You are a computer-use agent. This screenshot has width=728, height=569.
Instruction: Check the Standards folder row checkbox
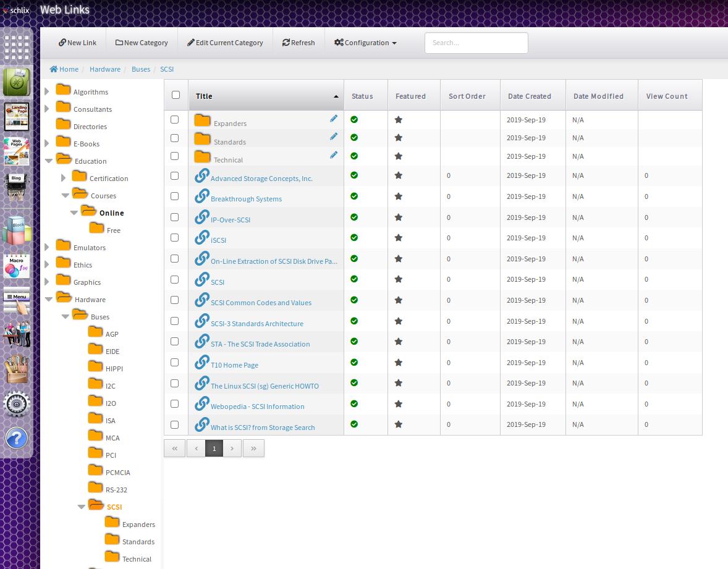174,138
